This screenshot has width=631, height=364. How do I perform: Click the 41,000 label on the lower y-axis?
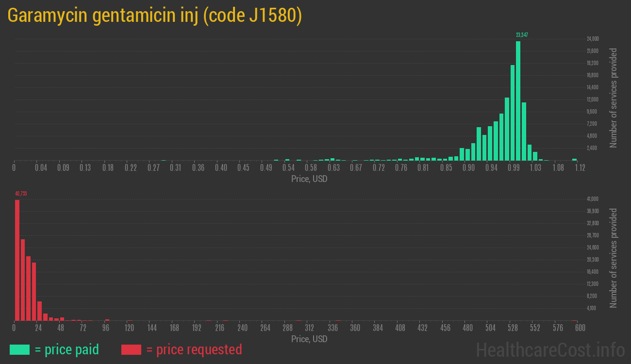click(592, 199)
